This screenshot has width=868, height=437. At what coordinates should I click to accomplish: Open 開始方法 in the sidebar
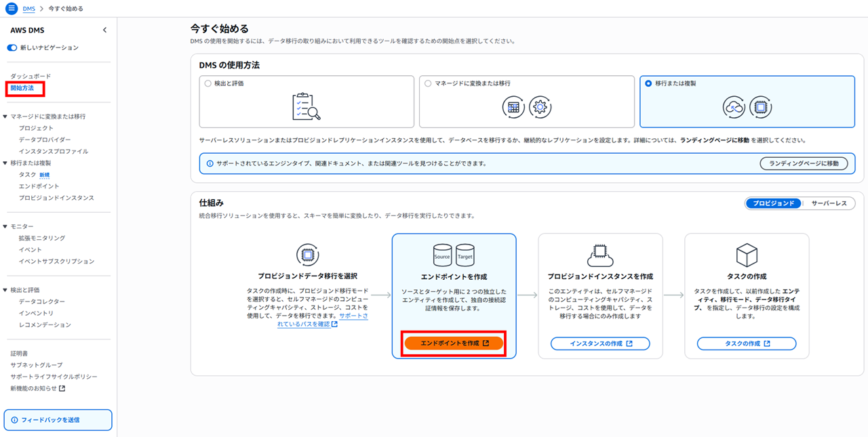(x=22, y=88)
